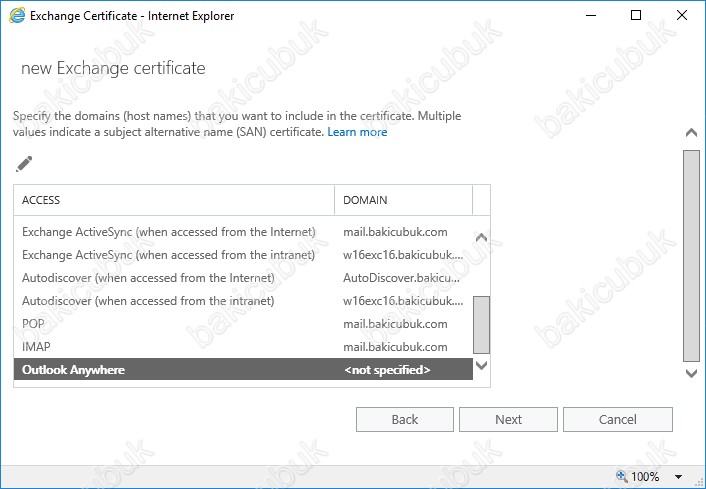
Task: Click the domain list scroll-up arrow
Action: coord(481,237)
